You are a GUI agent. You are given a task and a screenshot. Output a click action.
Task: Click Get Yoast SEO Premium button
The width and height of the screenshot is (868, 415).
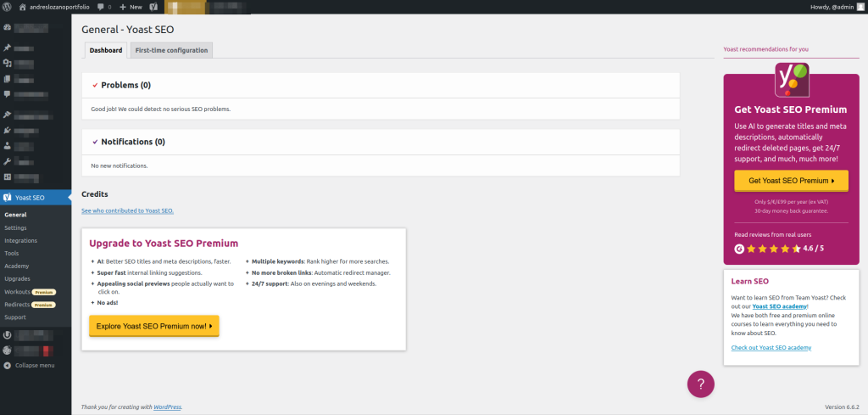tap(791, 181)
